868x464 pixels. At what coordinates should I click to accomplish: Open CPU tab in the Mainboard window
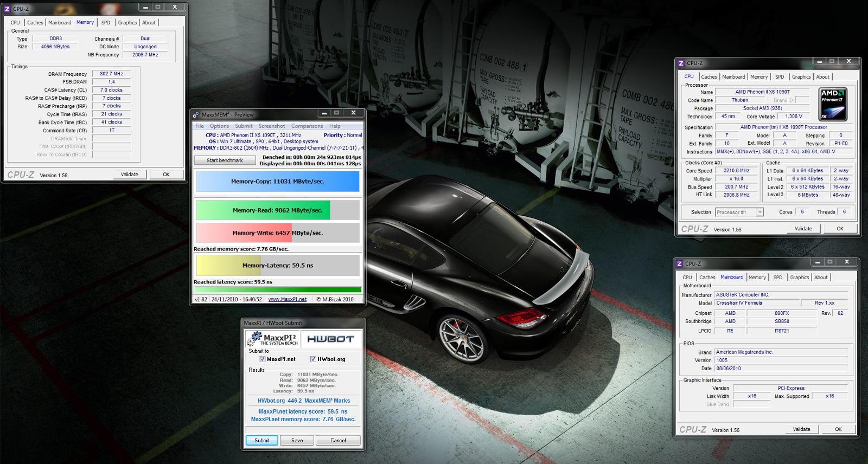(687, 277)
